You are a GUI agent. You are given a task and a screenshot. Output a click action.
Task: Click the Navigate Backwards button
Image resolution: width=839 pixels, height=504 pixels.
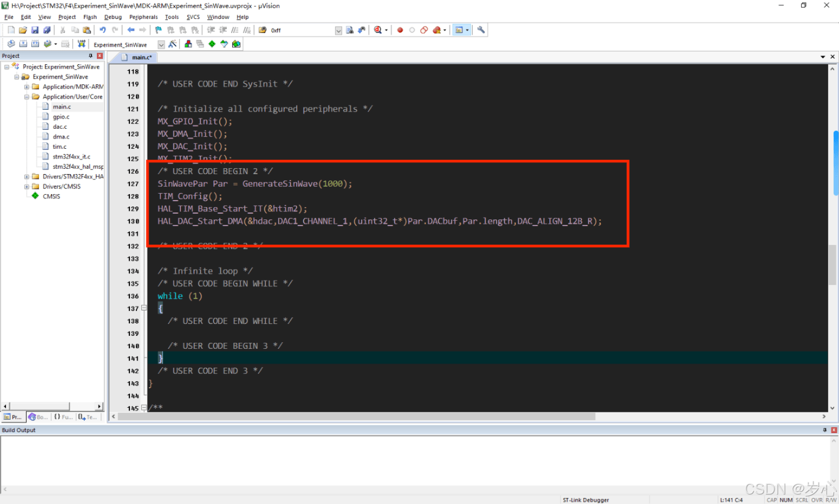[x=130, y=30]
